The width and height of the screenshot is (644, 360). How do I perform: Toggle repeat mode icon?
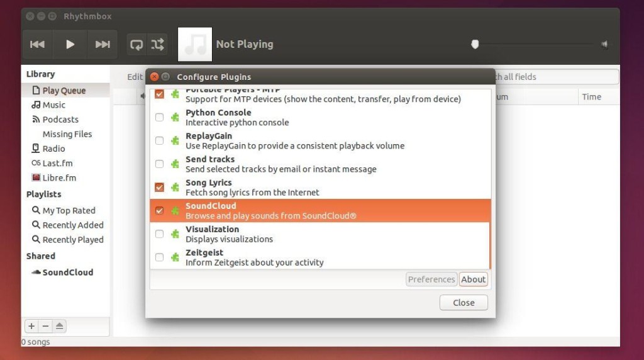click(136, 45)
